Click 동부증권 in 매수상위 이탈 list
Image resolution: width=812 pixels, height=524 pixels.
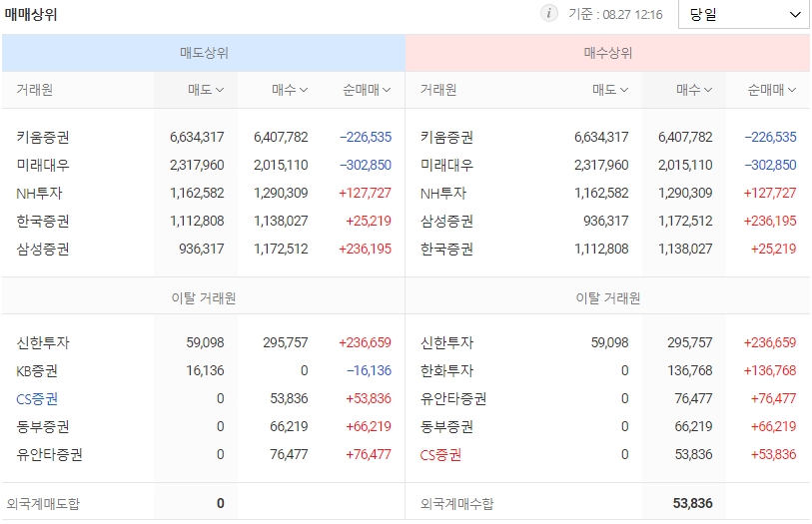(x=446, y=427)
